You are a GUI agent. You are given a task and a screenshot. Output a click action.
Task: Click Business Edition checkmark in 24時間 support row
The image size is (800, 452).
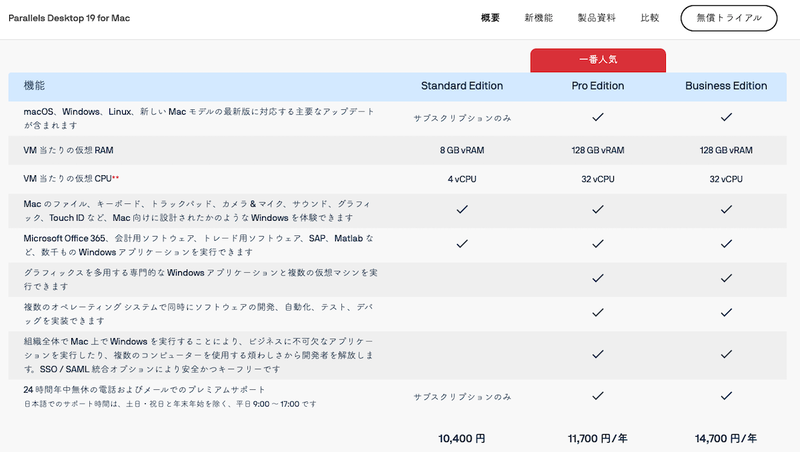point(726,396)
